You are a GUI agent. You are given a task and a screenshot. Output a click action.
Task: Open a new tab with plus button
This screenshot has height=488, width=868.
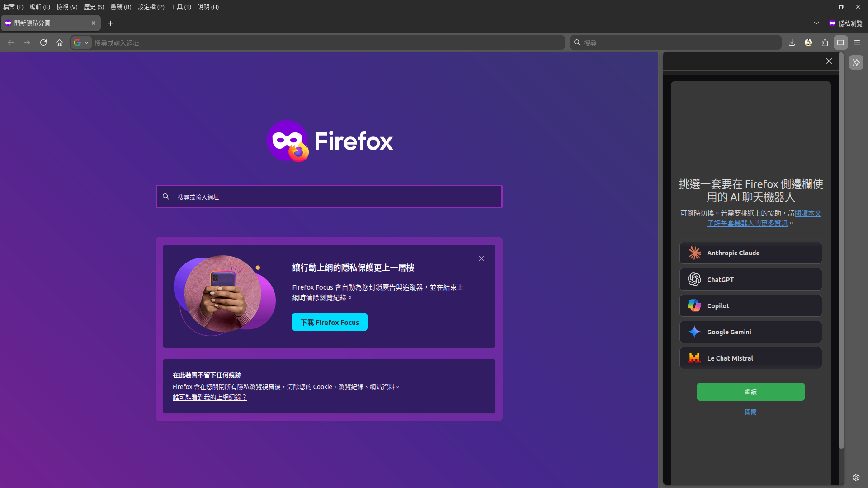pyautogui.click(x=110, y=23)
